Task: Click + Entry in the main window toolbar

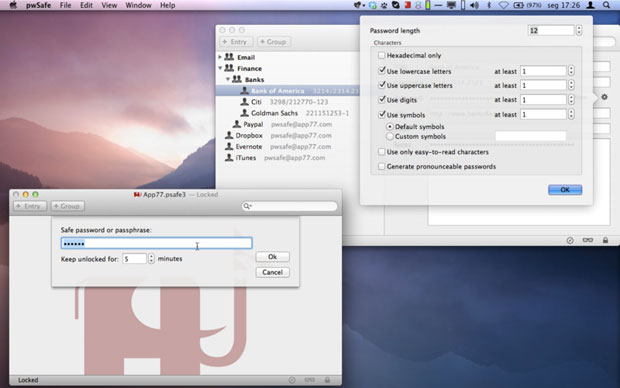Action: (x=236, y=42)
